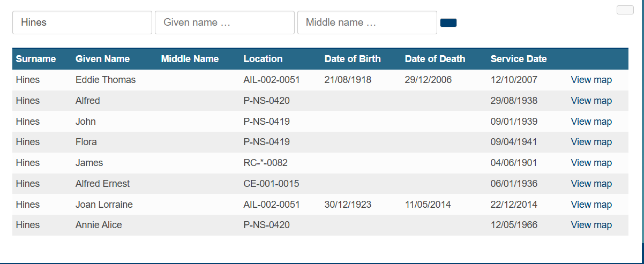Click the Middle name input field
The image size is (644, 264).
367,22
